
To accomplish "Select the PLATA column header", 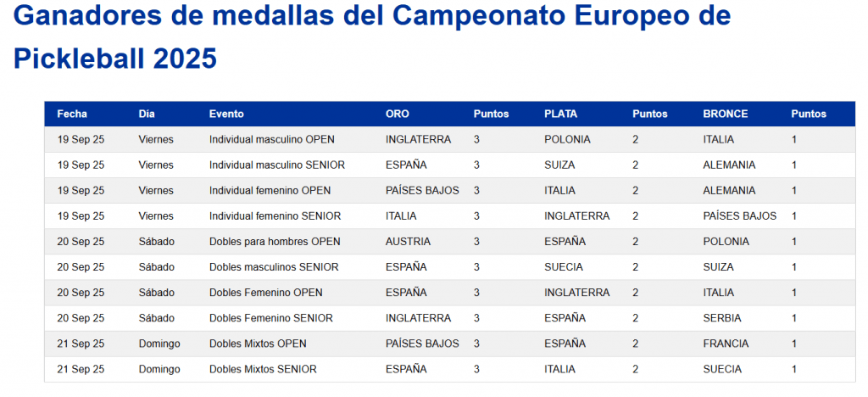I will [x=561, y=114].
